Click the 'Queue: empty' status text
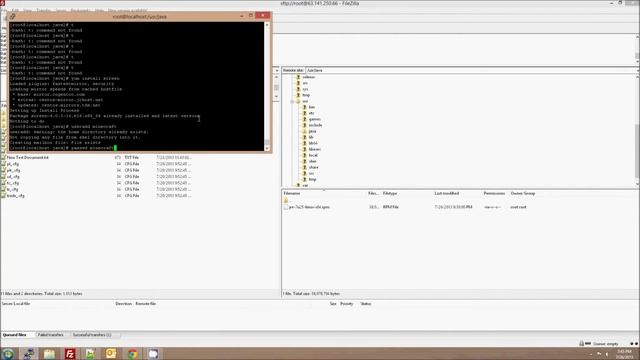 [x=606, y=344]
